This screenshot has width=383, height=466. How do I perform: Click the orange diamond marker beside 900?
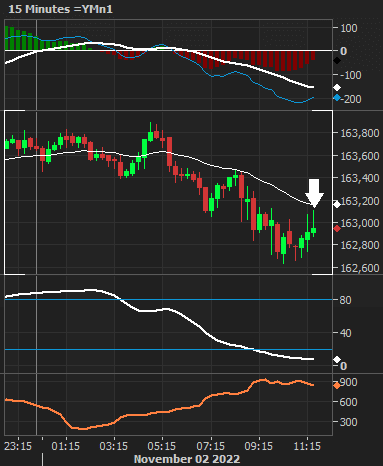click(x=337, y=386)
